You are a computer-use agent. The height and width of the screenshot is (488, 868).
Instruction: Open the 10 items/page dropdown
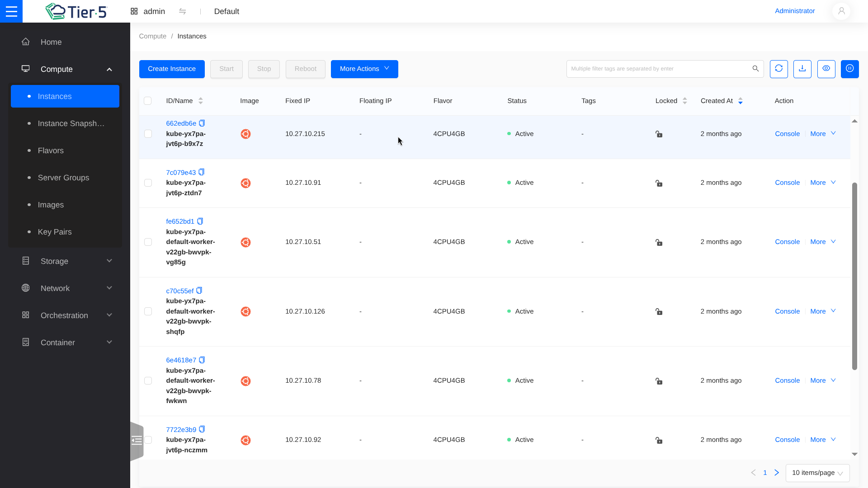tap(817, 473)
